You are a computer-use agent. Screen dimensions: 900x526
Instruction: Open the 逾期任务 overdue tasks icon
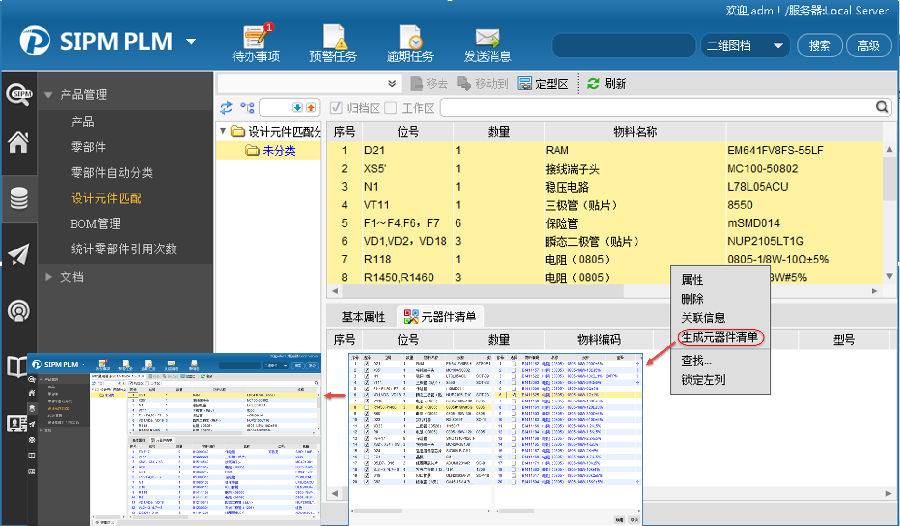pos(409,43)
